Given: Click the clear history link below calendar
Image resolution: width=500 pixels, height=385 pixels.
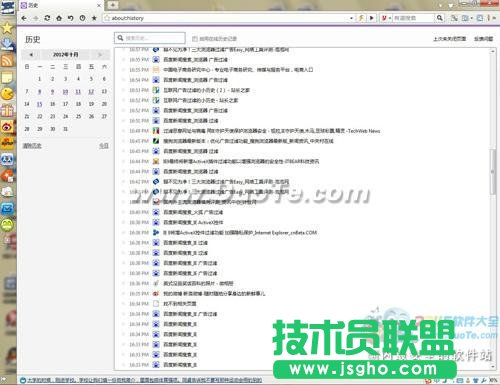Looking at the screenshot, I should [32, 146].
